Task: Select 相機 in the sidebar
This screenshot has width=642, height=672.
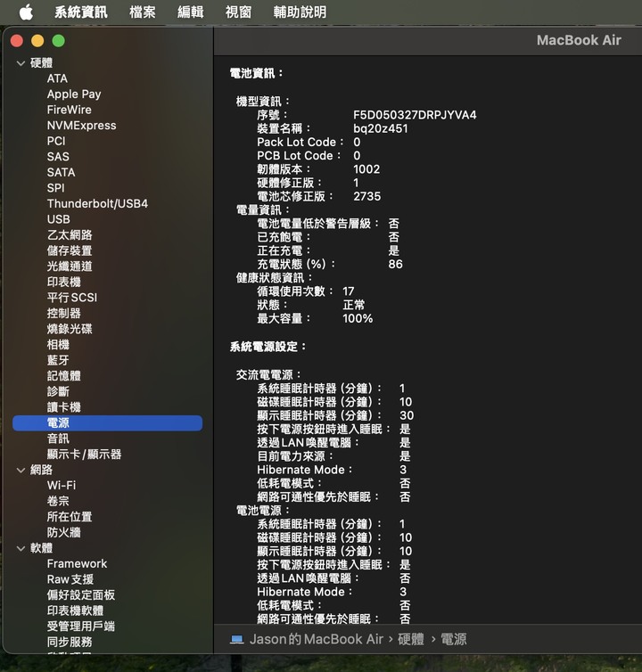Action: point(58,345)
